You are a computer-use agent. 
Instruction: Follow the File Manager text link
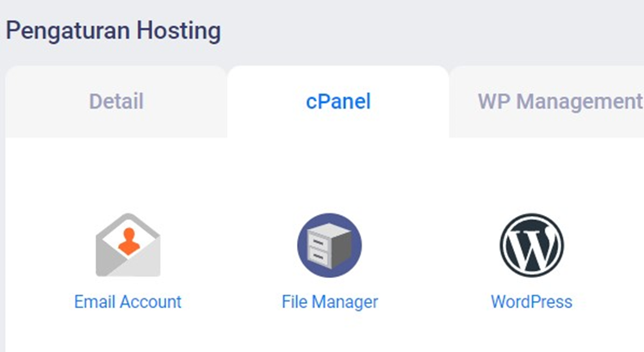(x=330, y=302)
